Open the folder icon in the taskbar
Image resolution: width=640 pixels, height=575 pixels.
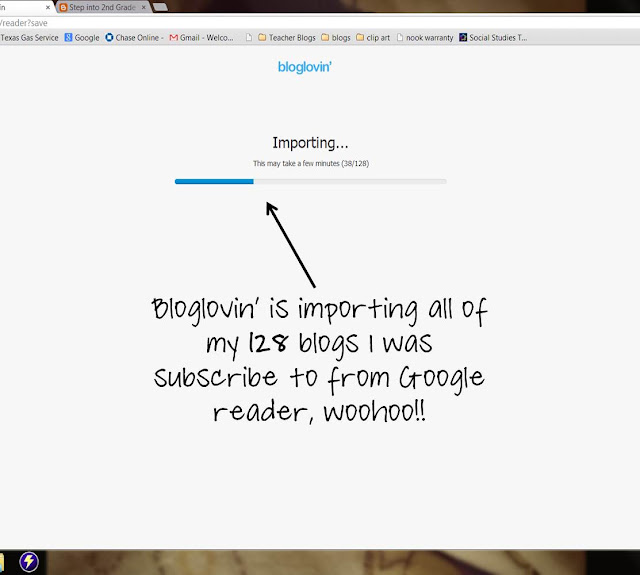click(x=2, y=563)
